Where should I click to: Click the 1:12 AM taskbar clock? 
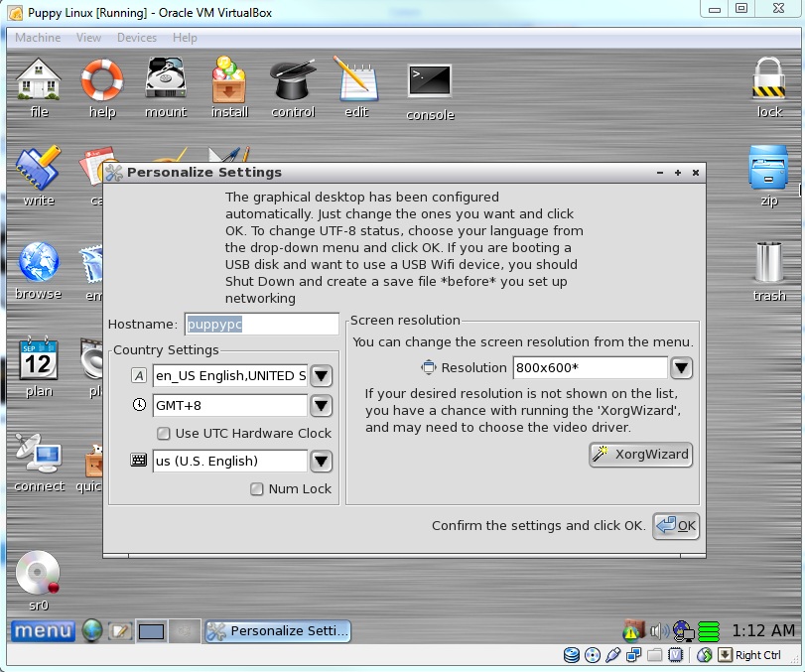pos(763,630)
